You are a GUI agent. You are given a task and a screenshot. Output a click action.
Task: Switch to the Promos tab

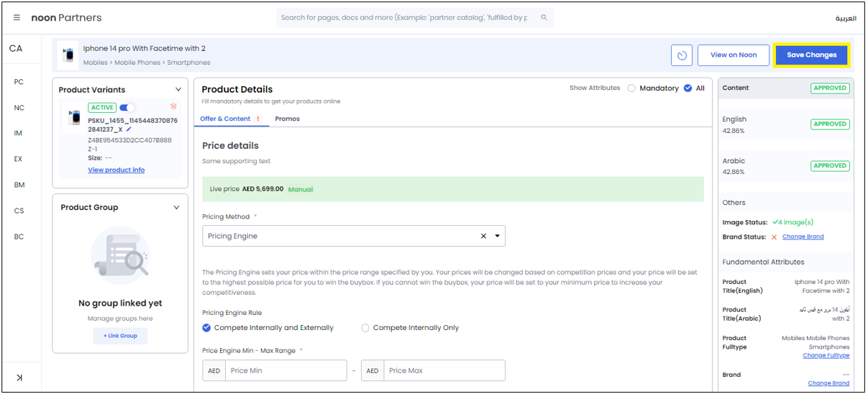point(287,119)
